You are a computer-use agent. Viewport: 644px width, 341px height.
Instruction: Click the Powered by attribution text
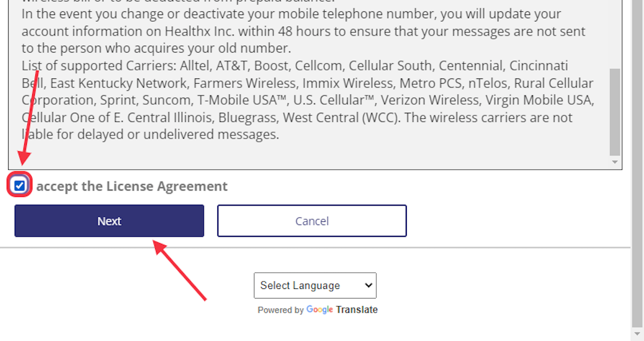tap(281, 310)
